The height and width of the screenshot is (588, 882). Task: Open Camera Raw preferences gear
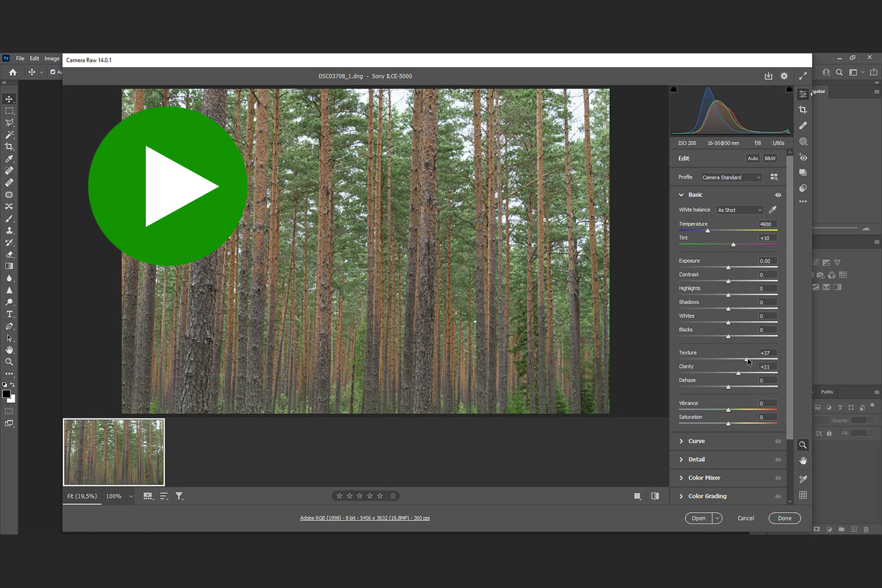coord(784,76)
